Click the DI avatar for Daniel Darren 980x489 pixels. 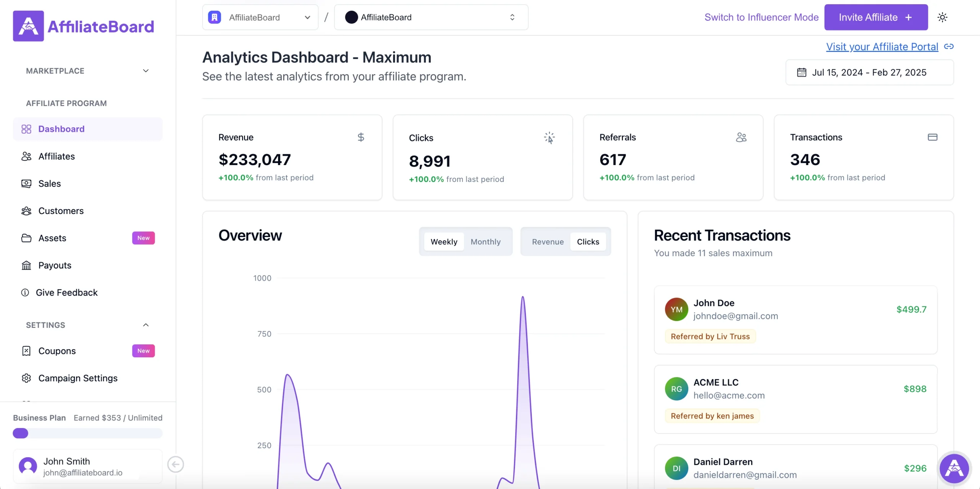pyautogui.click(x=676, y=468)
